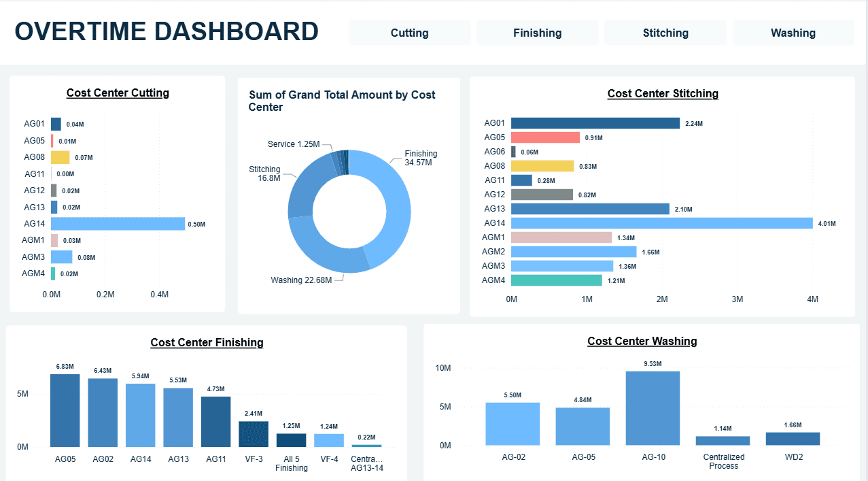The width and height of the screenshot is (868, 481).
Task: Click Sum of Grand Total Amount title
Action: click(342, 101)
